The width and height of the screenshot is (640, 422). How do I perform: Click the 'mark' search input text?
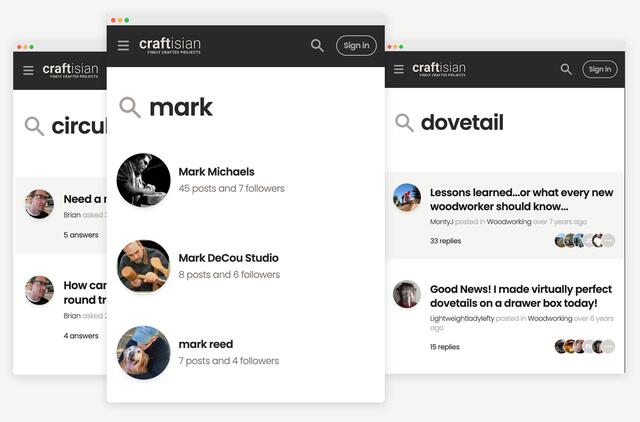click(181, 107)
